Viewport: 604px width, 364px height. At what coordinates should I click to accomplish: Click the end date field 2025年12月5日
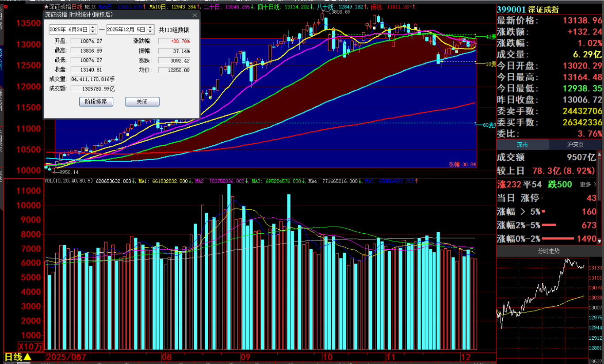pos(126,30)
